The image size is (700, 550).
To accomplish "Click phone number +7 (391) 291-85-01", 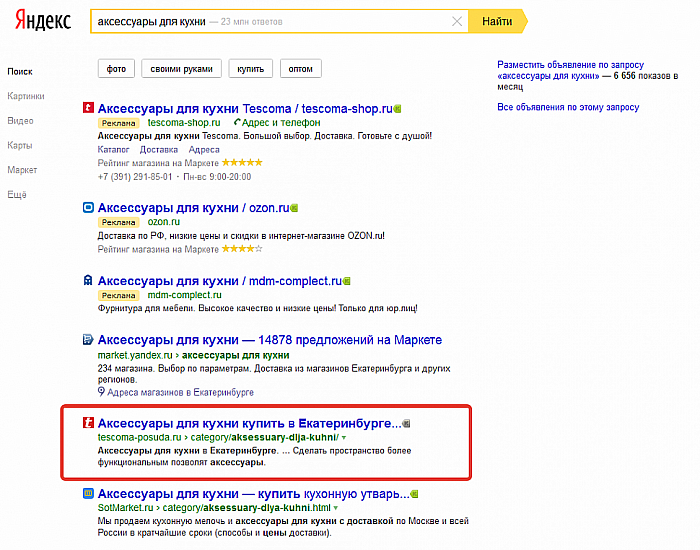I will (x=135, y=177).
